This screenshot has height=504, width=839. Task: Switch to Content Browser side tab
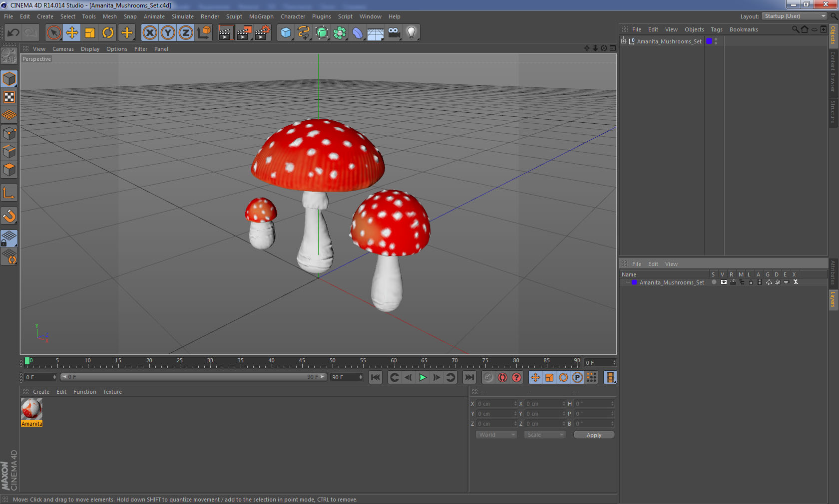(833, 71)
